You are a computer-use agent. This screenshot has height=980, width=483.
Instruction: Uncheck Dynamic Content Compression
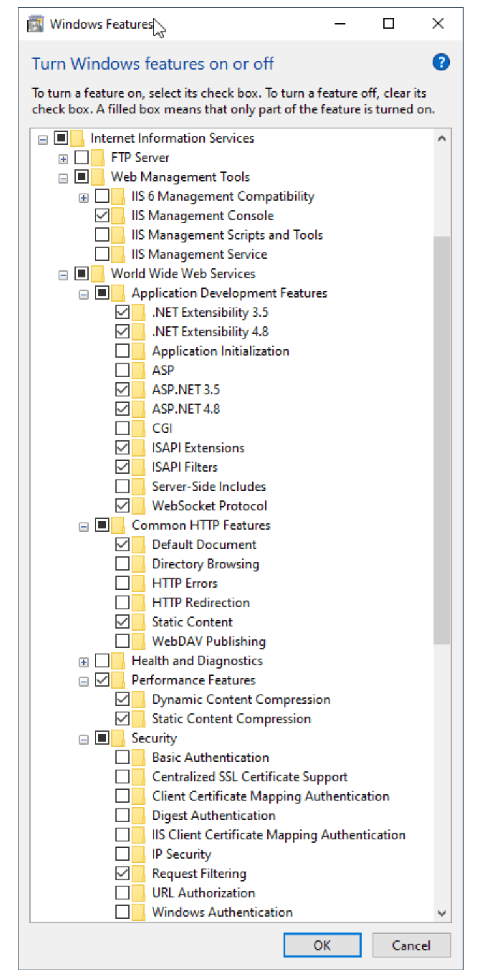tap(122, 700)
